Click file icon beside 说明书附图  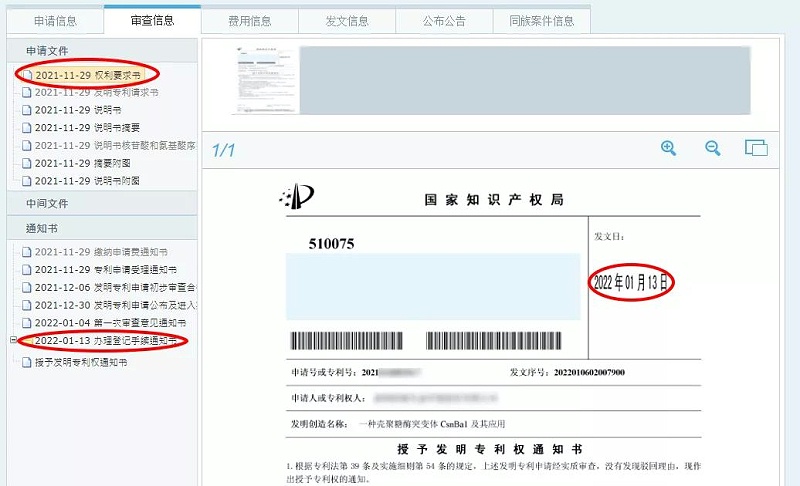pos(27,181)
